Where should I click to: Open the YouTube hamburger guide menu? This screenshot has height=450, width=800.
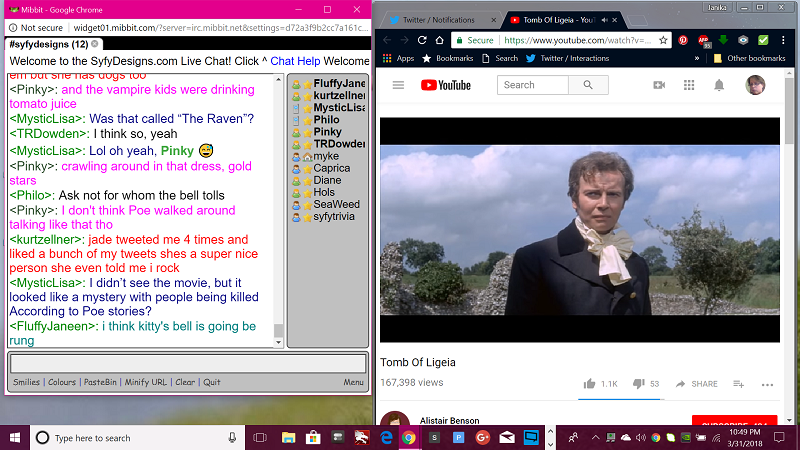point(398,85)
